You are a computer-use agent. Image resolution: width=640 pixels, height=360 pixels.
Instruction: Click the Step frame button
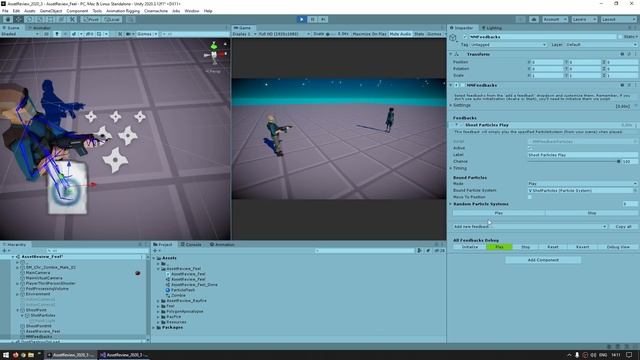click(x=323, y=19)
